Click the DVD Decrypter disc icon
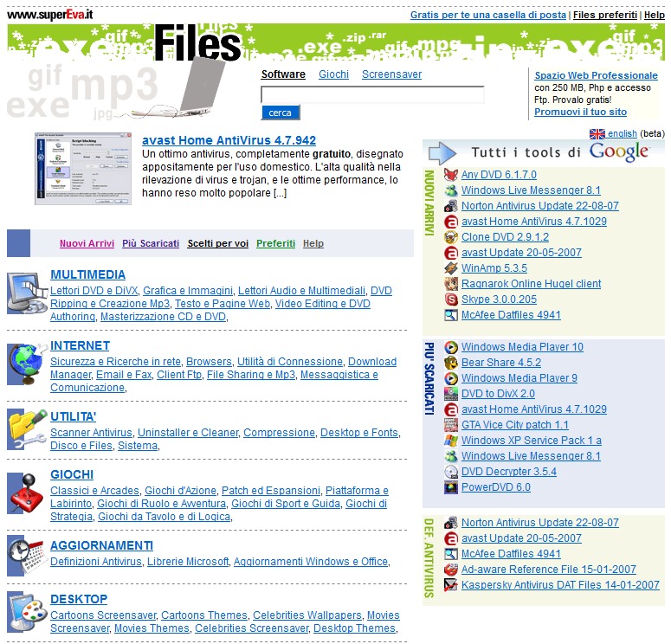671x644 pixels. [450, 472]
